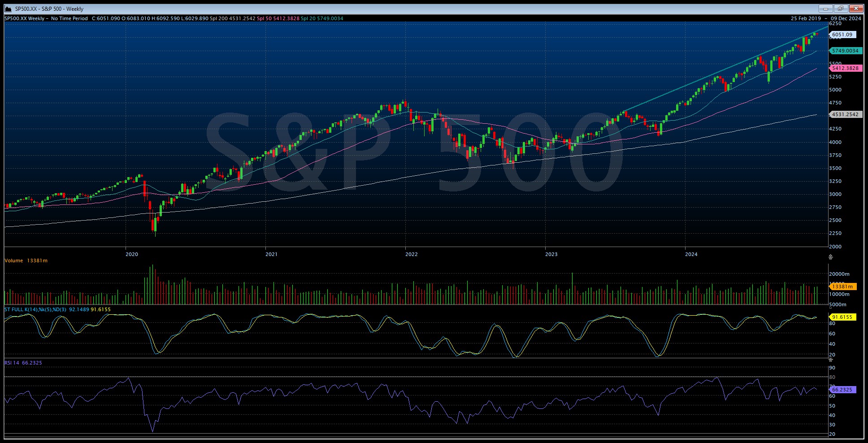The height and width of the screenshot is (443, 868).
Task: Click the 2021 label on the time axis
Action: [x=272, y=254]
